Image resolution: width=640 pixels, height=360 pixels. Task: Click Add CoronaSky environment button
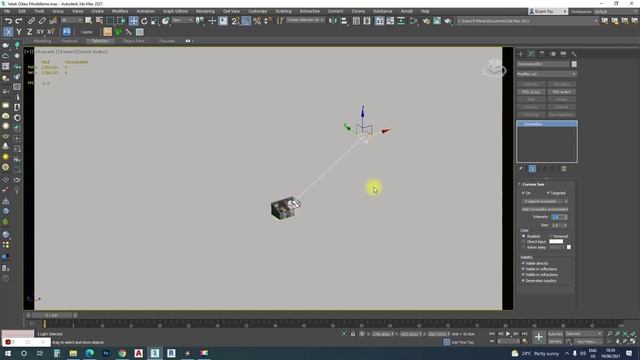click(544, 209)
